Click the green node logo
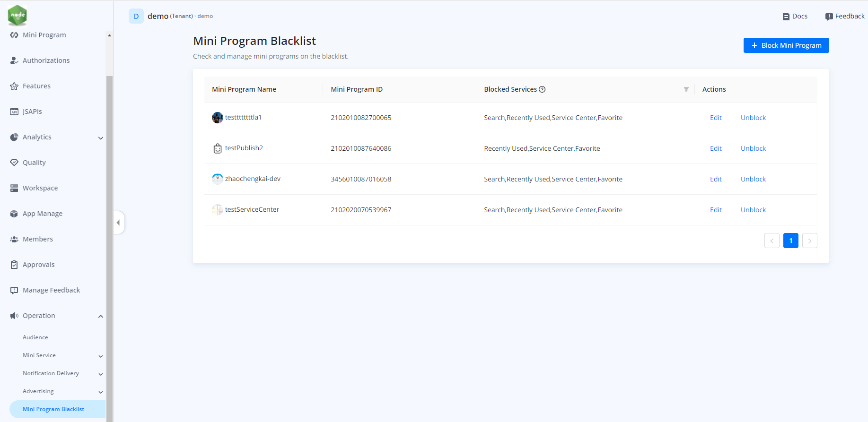Screen dimensions: 868x422 tap(18, 15)
